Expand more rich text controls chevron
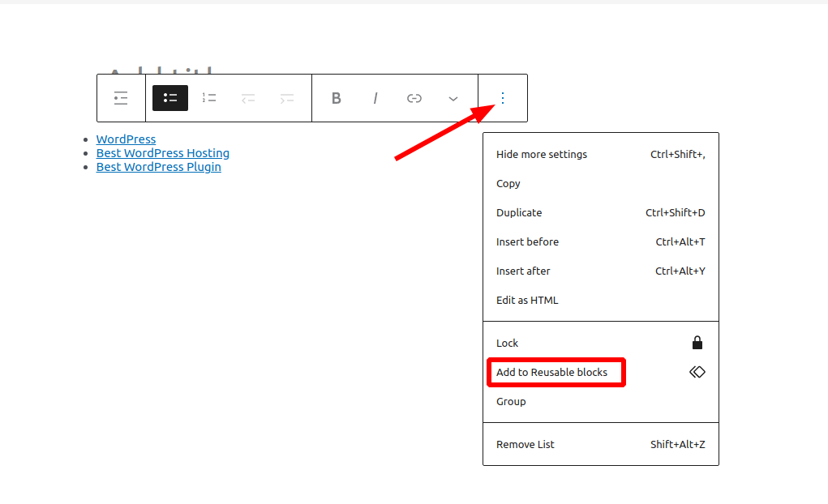This screenshot has width=828, height=504. (453, 98)
